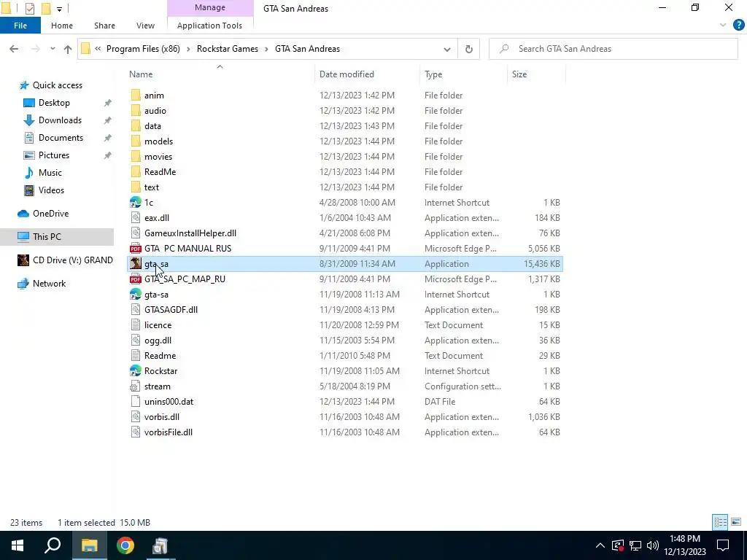Open the View ribbon tab
Screen dimensions: 747x560
coord(145,26)
